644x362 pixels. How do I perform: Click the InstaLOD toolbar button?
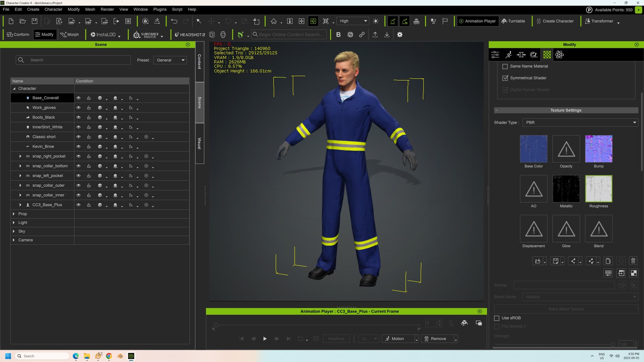click(x=103, y=35)
